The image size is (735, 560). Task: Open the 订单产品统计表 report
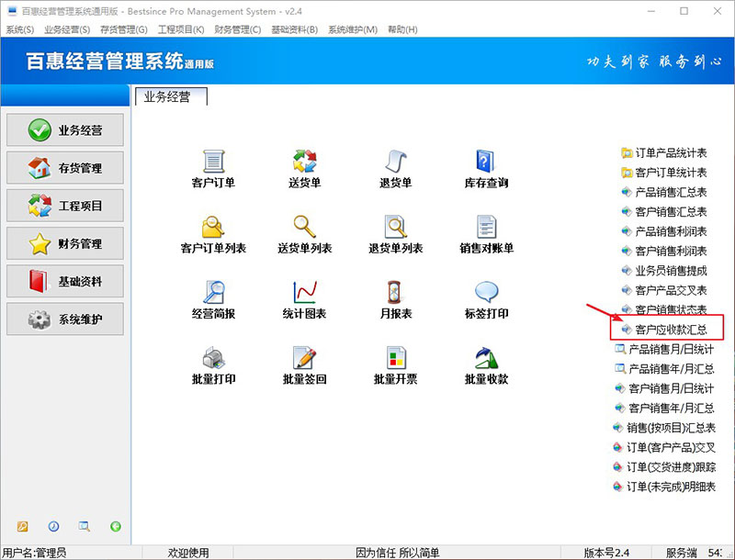(663, 152)
